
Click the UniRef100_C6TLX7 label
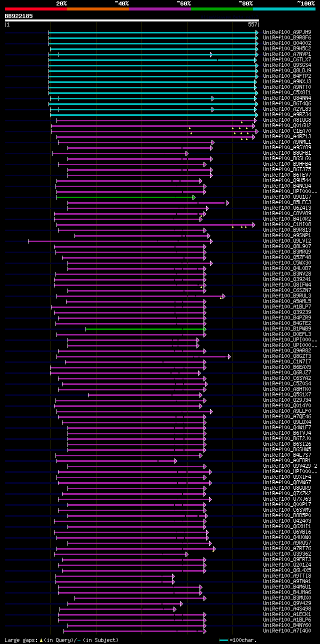[287, 60]
